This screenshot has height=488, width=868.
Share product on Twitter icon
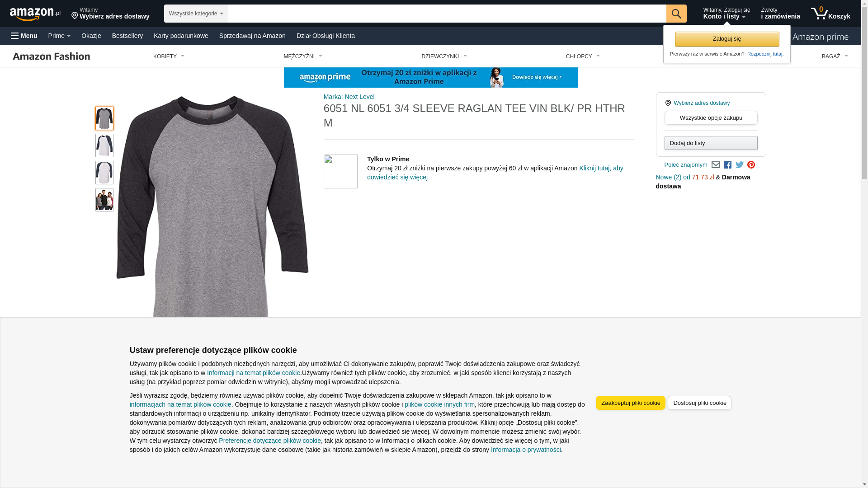[x=740, y=165]
